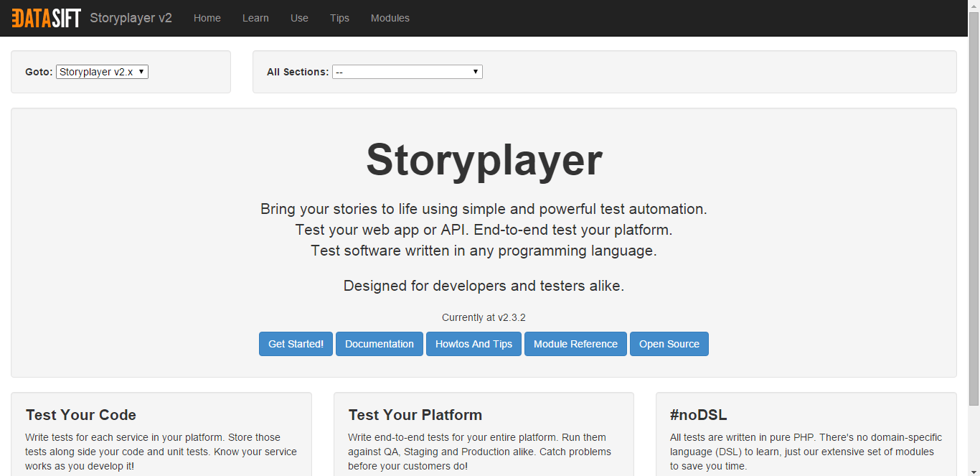Click the Storyplayer v2 brand link
The image size is (980, 476).
[x=131, y=18]
